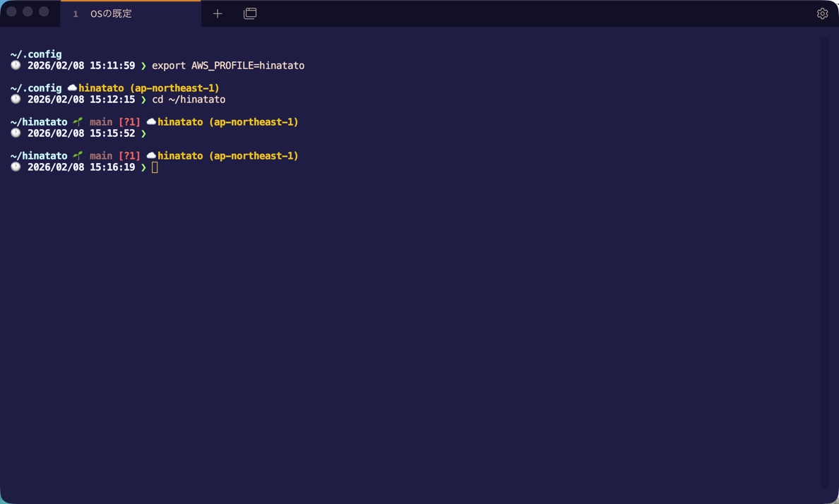
Task: Click the 2026/02/08 15:12:15 timestamp
Action: [81, 100]
